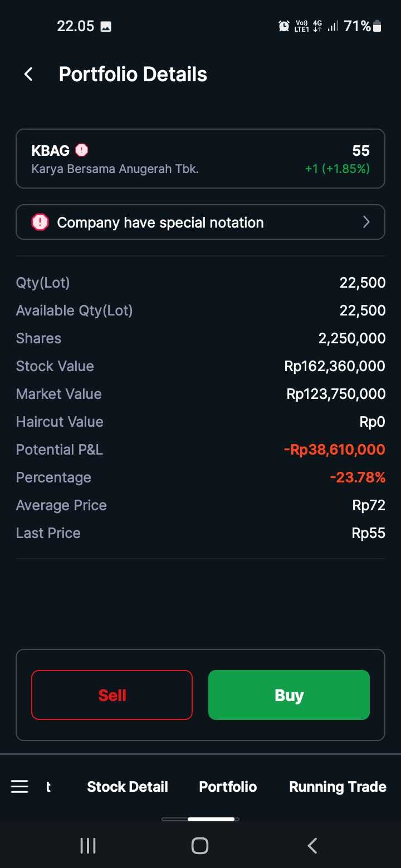Tap the red warning icon in notation banner
This screenshot has height=868, width=401.
(40, 222)
